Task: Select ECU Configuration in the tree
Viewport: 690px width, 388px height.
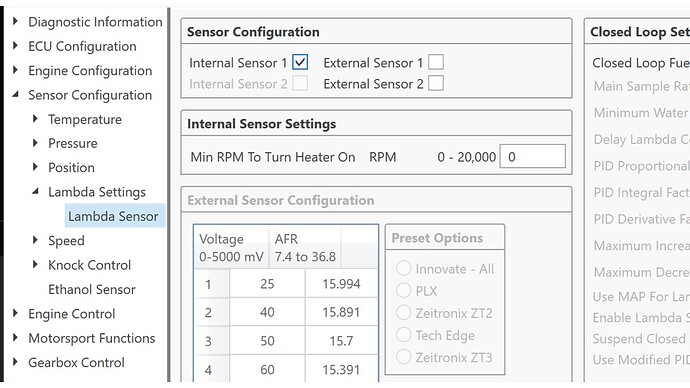Action: (82, 46)
